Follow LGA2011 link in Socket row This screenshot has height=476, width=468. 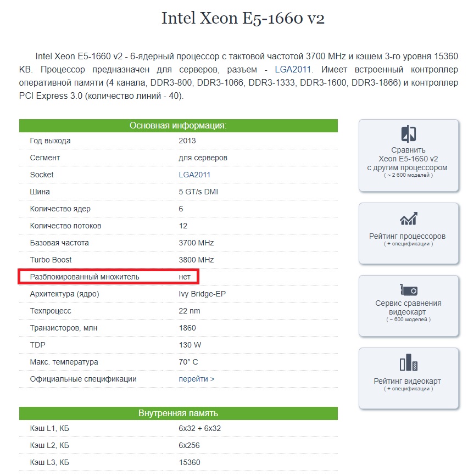click(x=194, y=175)
